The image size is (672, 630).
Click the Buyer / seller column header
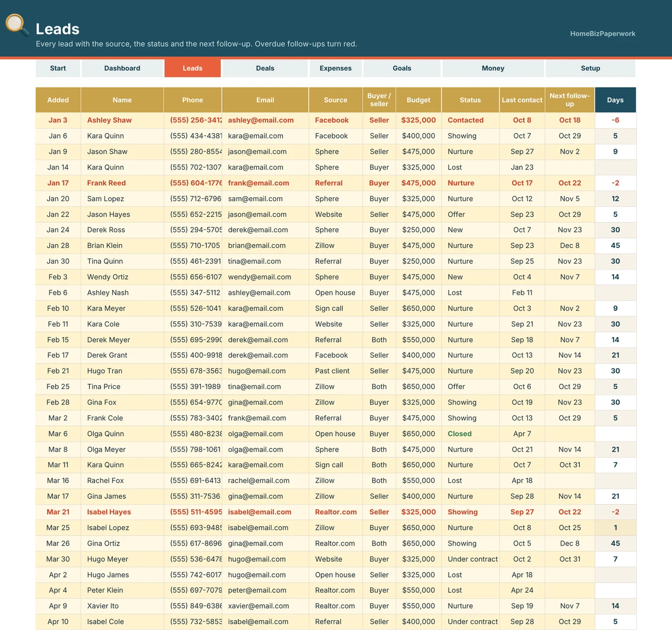pos(379,100)
